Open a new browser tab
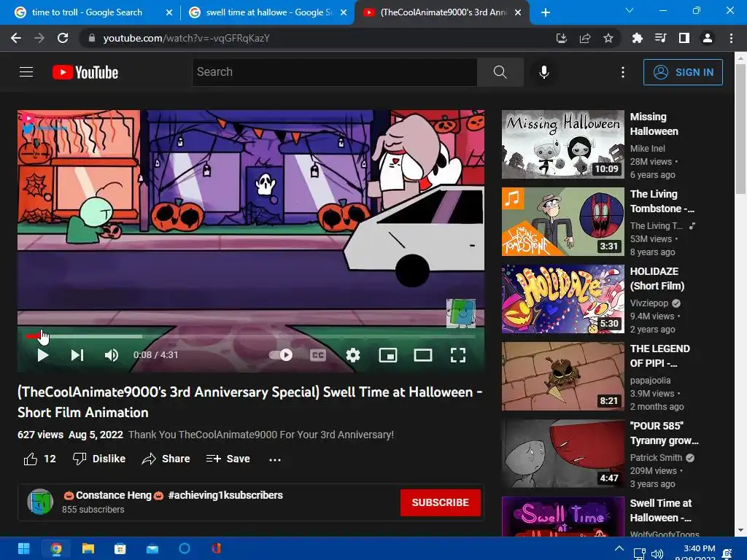This screenshot has height=560, width=747. click(546, 13)
